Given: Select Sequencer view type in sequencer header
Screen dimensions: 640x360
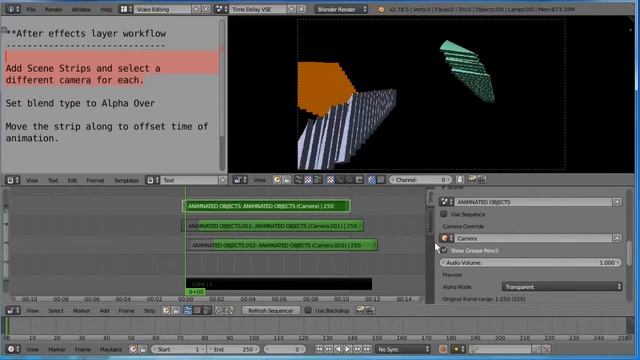Looking at the screenshot, I should point(187,310).
